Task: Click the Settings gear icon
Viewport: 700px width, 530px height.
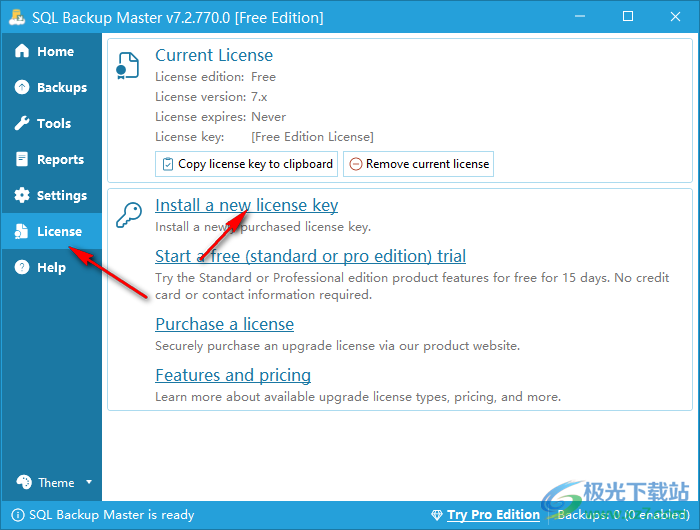Action: click(x=21, y=196)
